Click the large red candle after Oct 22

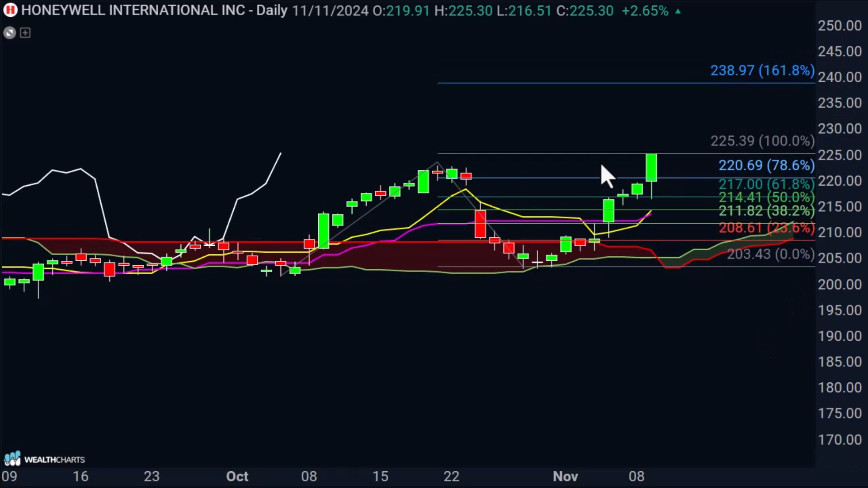click(480, 224)
